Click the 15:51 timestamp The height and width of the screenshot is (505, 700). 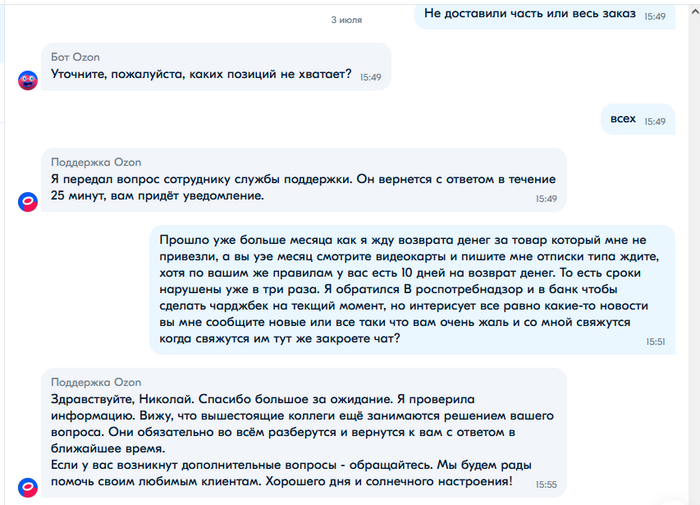pyautogui.click(x=655, y=342)
